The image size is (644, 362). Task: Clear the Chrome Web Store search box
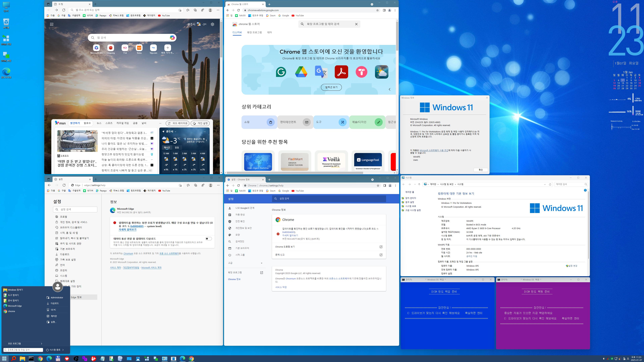click(x=356, y=24)
